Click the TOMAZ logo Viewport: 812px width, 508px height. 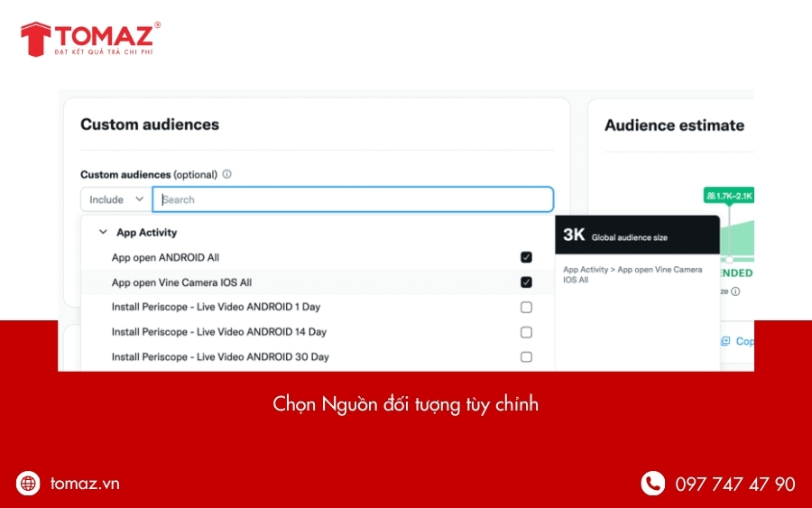tap(90, 39)
